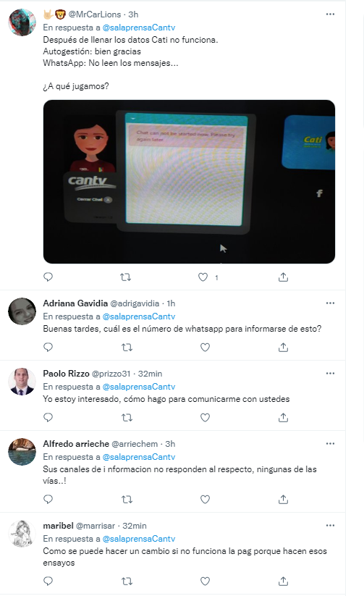View MrCarLions profile picture
Viewport: 364px width, 596px height.
coord(22,22)
